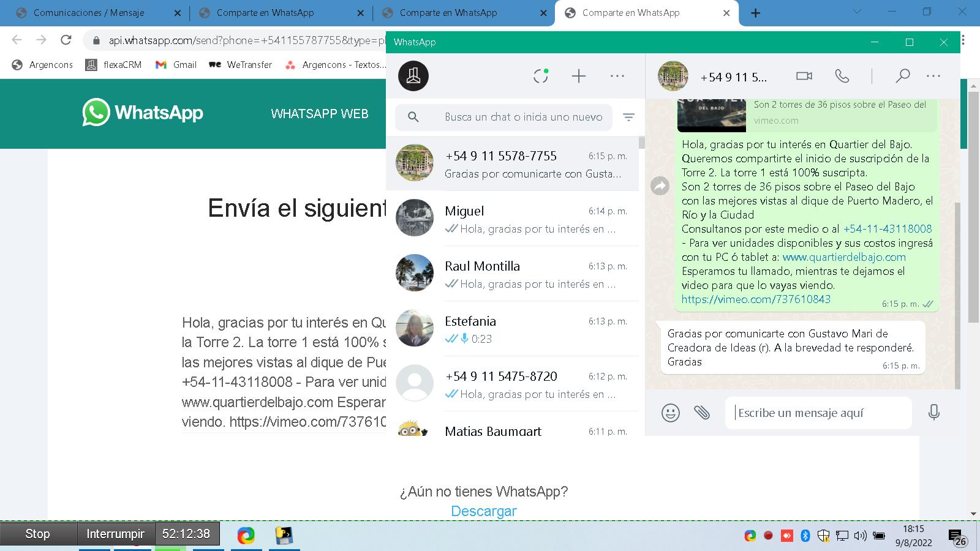Open the +54 9 11 5578-7755 chat
Image resolution: width=980 pixels, height=551 pixels.
tap(512, 163)
